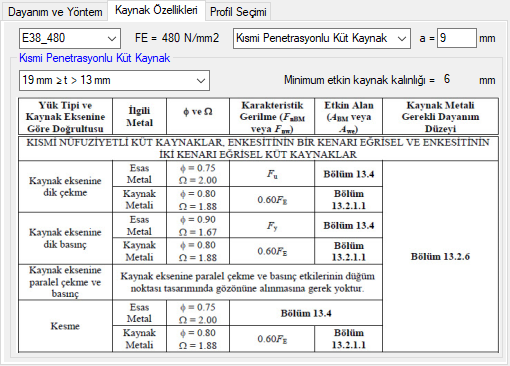The image size is (510, 366).
Task: Click the dropdown arrow of the E38_480 combo
Action: coord(112,39)
